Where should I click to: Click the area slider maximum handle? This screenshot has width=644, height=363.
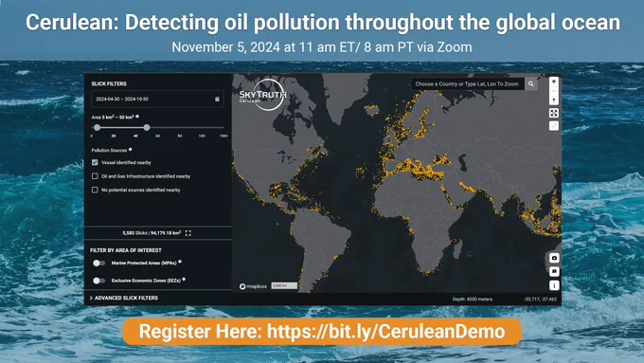pos(147,127)
